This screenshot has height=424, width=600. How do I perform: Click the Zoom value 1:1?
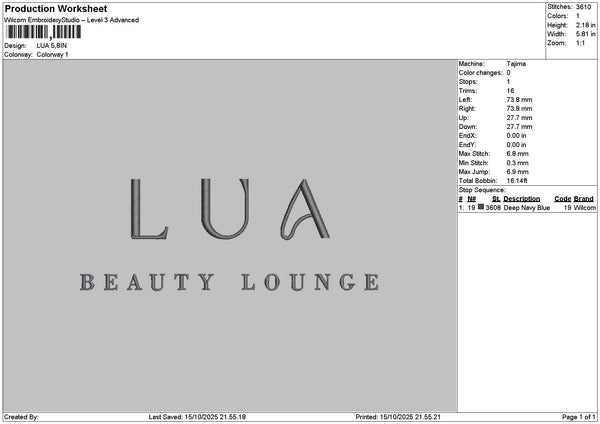point(580,43)
